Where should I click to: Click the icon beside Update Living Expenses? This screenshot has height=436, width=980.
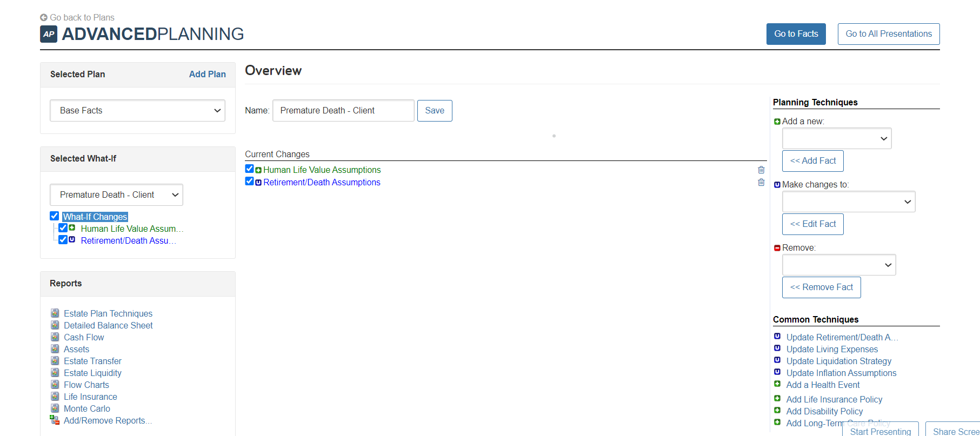pos(777,348)
